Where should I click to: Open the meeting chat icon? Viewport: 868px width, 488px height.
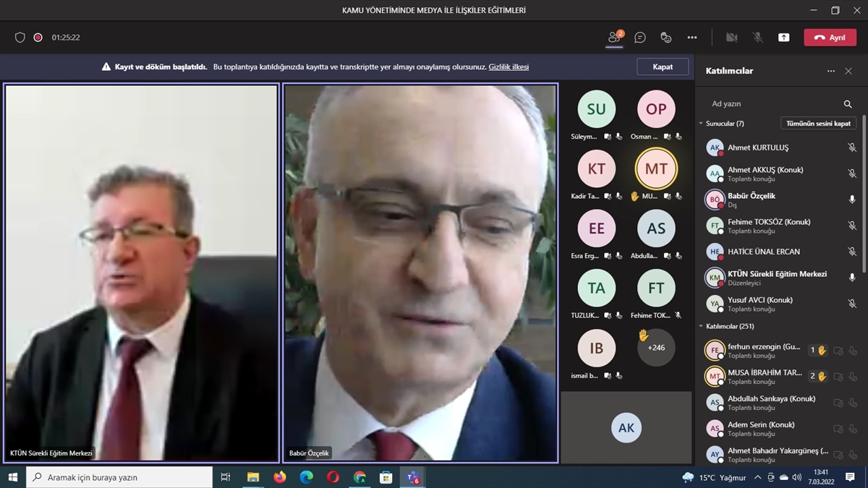pyautogui.click(x=640, y=38)
